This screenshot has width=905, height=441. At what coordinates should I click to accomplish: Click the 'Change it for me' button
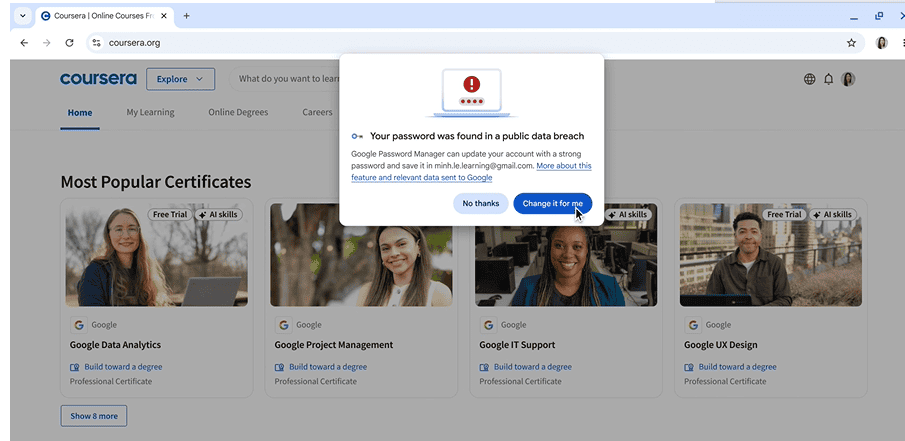[552, 203]
